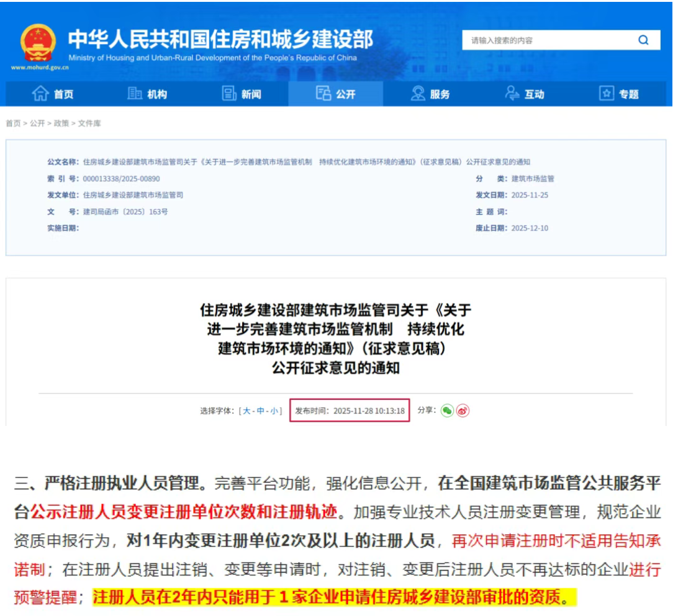Set font size to large (大)
The height and width of the screenshot is (616, 678).
246,411
